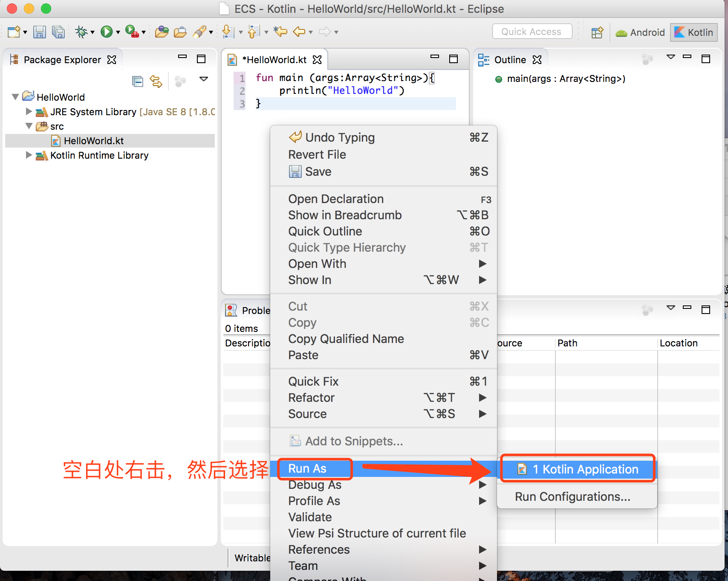Open dropdown next to Search icon
The height and width of the screenshot is (581, 728).
[211, 32]
